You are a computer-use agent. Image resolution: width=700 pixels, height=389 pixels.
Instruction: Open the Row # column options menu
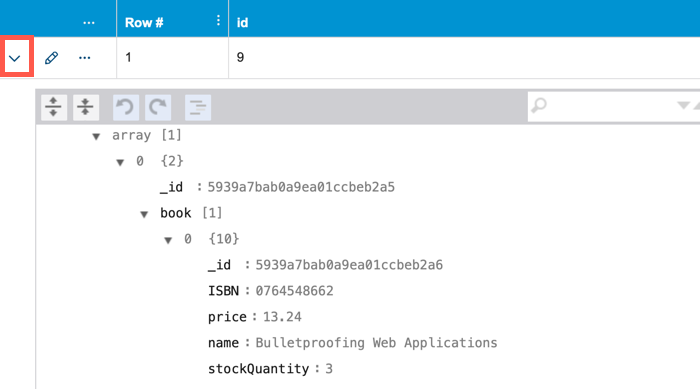[x=218, y=20]
